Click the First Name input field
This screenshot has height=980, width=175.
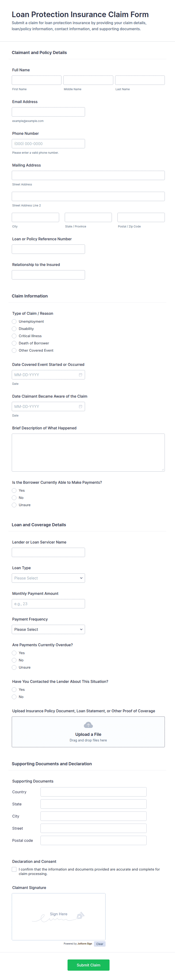[37, 80]
